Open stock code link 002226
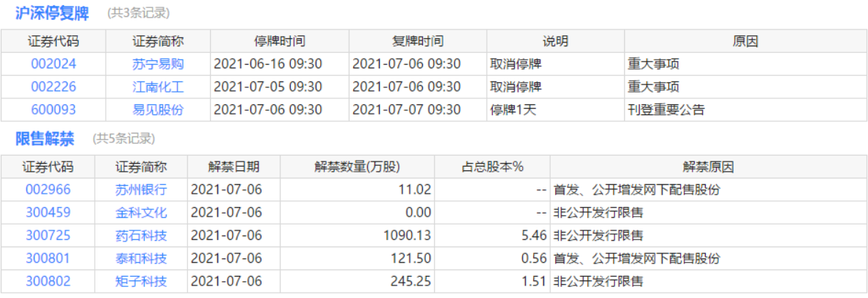 pos(53,87)
